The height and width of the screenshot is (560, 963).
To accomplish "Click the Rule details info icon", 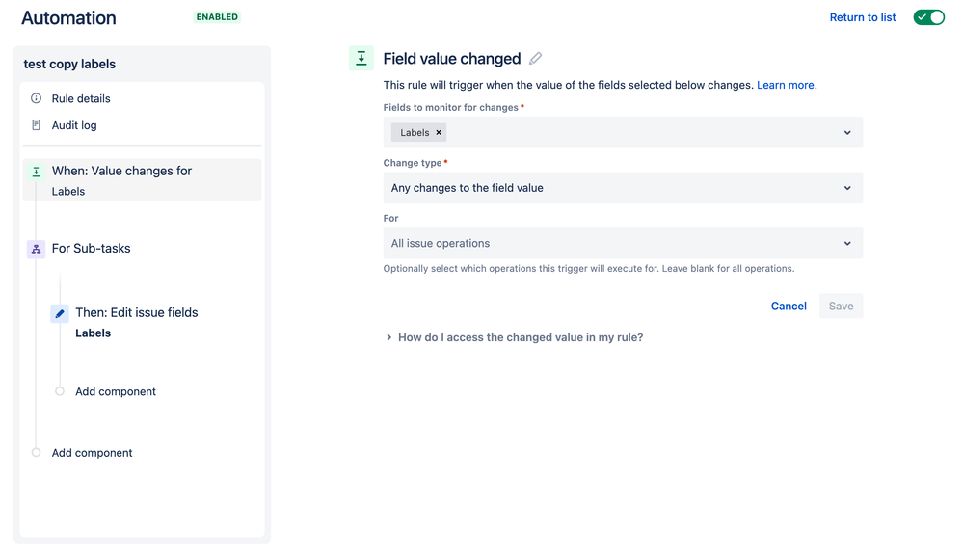I will point(37,98).
